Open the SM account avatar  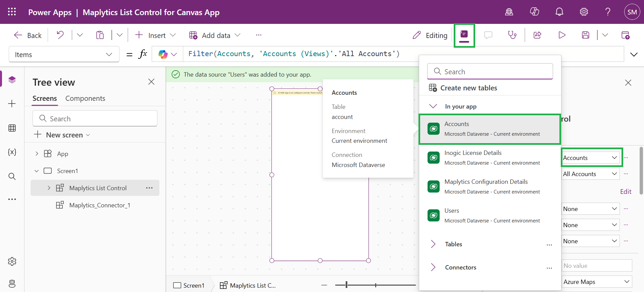point(632,12)
